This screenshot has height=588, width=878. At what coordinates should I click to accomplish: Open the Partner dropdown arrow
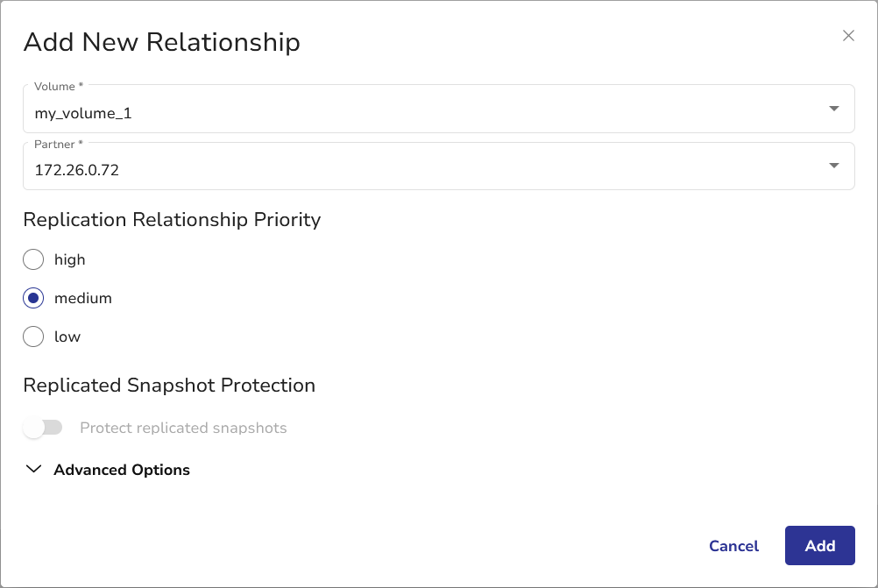coord(833,166)
